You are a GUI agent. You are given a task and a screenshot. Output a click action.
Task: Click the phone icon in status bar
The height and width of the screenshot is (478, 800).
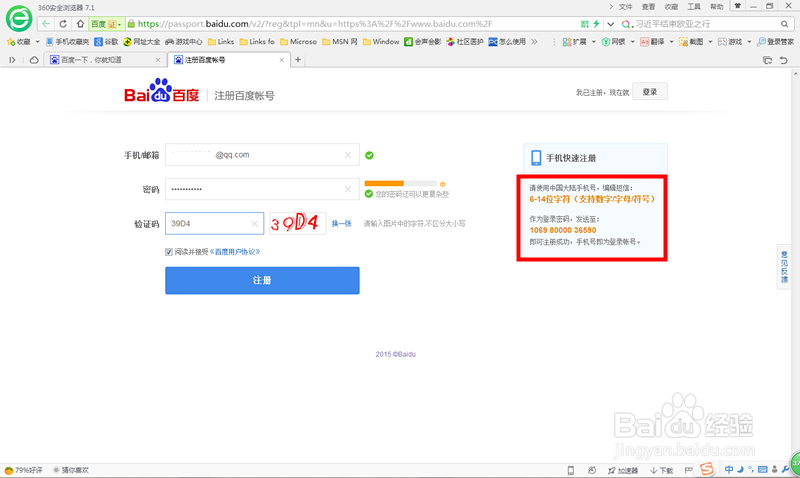point(571,470)
